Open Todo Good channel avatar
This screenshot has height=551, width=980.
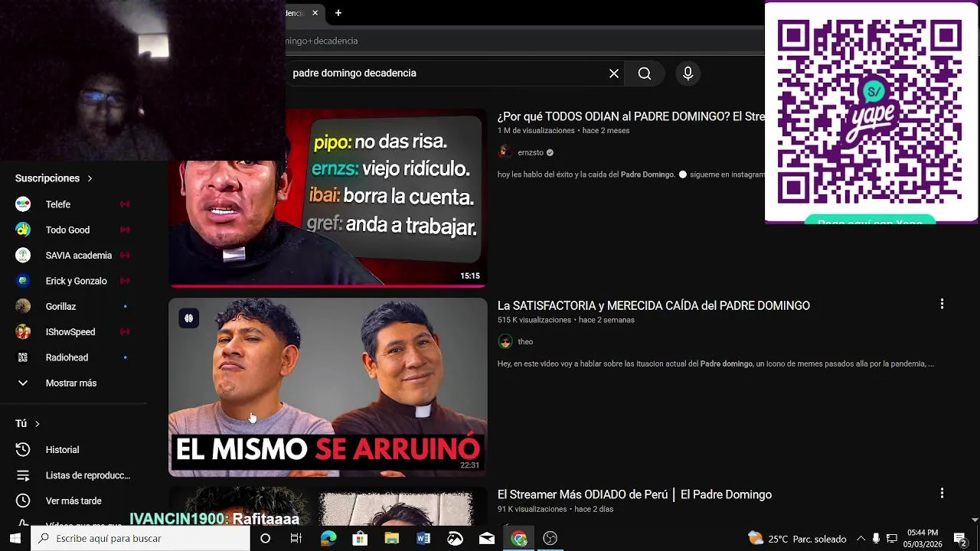click(x=23, y=230)
